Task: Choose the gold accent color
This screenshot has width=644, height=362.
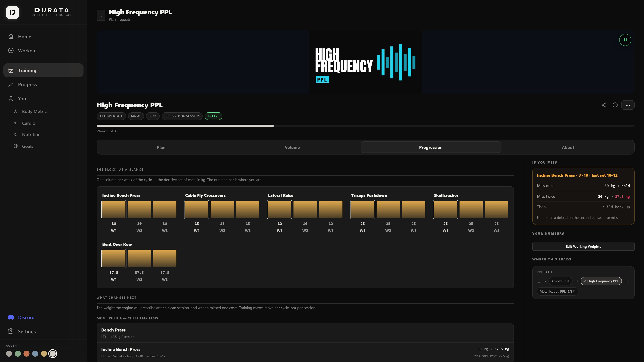Action: coord(44,353)
